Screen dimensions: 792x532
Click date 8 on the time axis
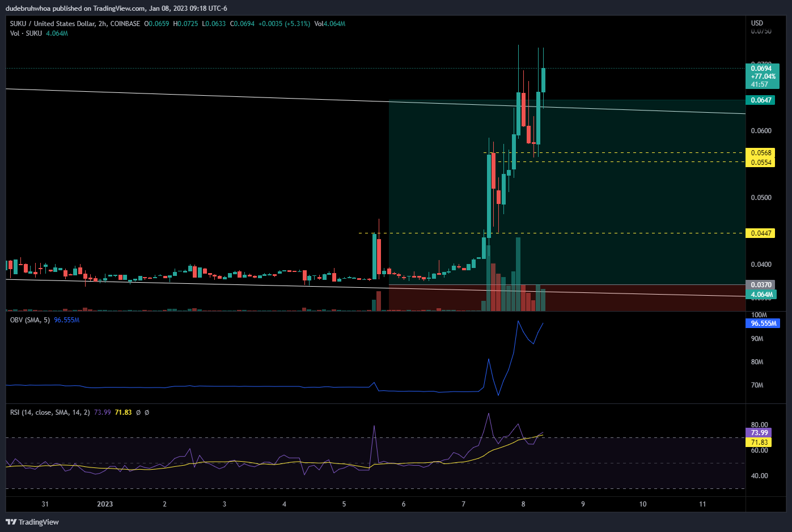pyautogui.click(x=523, y=504)
